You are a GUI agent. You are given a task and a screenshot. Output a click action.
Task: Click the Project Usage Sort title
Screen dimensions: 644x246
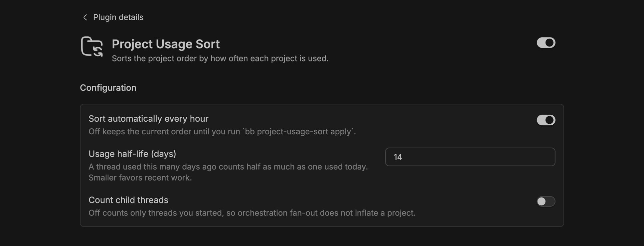(x=166, y=44)
